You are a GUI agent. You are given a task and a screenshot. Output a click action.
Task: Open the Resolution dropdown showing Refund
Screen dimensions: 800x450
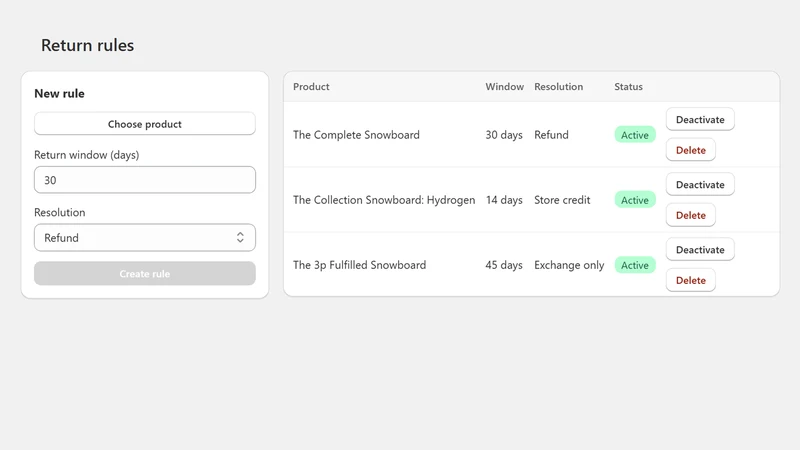click(145, 238)
